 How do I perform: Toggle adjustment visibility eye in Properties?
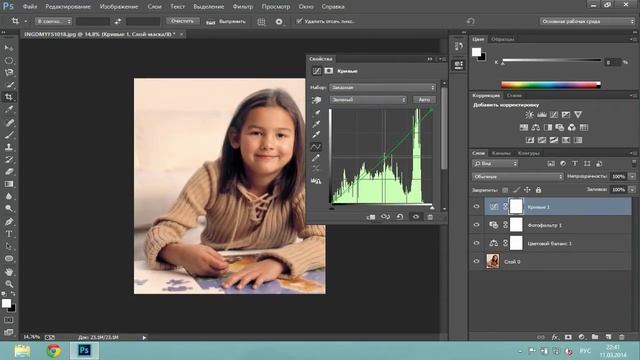[416, 217]
